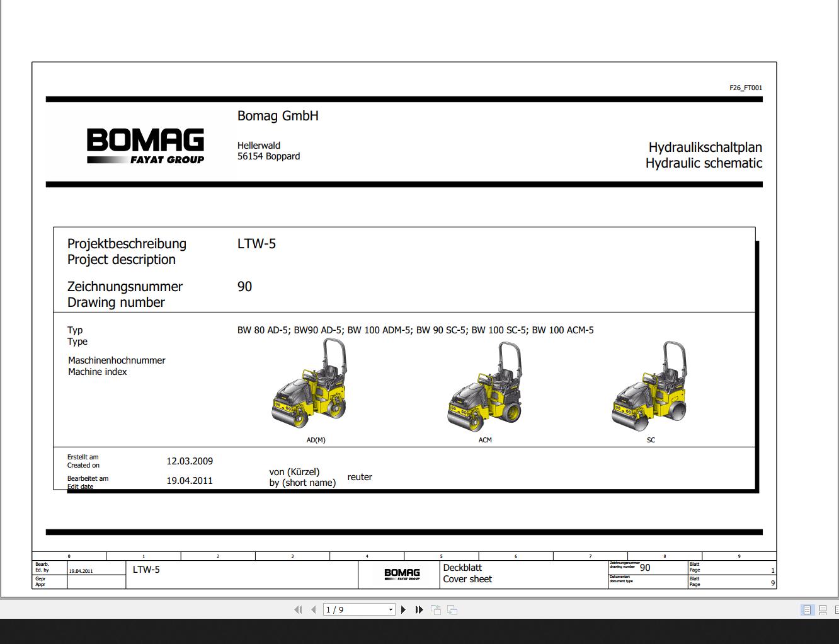Click the edit date '19.04.2011' beside Bearbeitet am
The image size is (839, 644).
tap(190, 481)
